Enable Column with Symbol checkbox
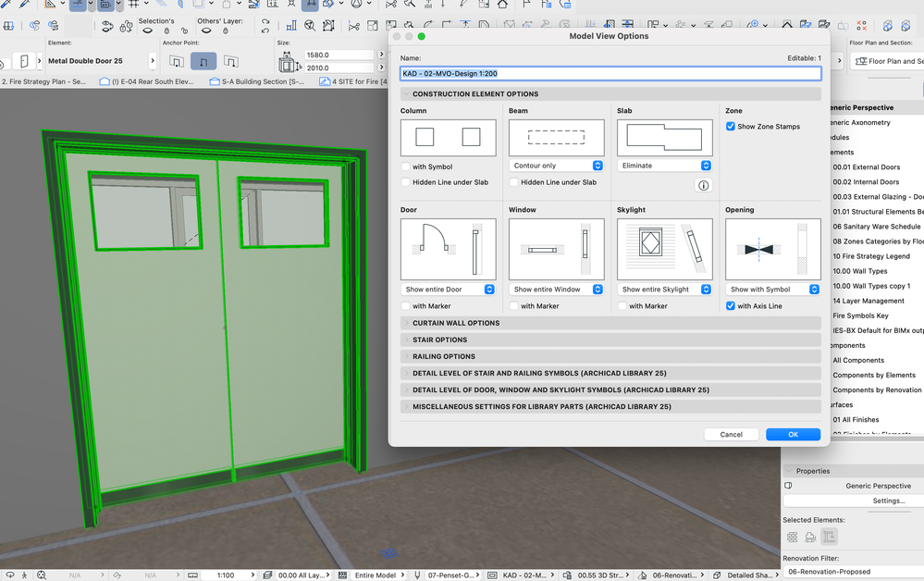924x581 pixels. click(406, 167)
